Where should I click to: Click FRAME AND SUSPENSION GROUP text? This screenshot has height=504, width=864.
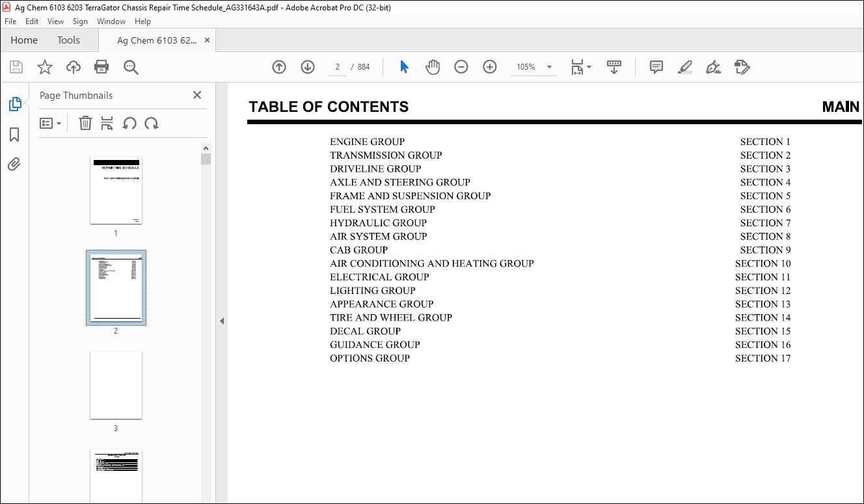pyautogui.click(x=410, y=196)
